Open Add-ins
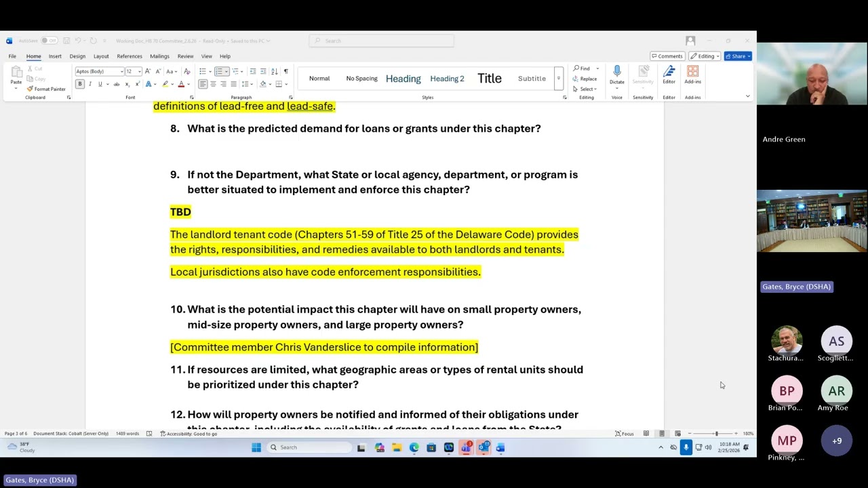 (x=692, y=75)
